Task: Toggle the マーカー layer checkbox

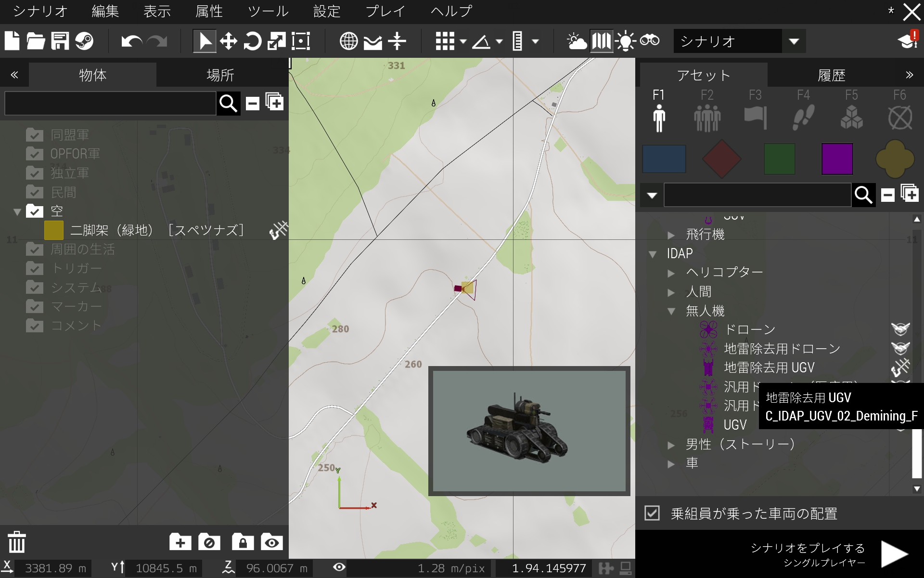Action: tap(35, 306)
